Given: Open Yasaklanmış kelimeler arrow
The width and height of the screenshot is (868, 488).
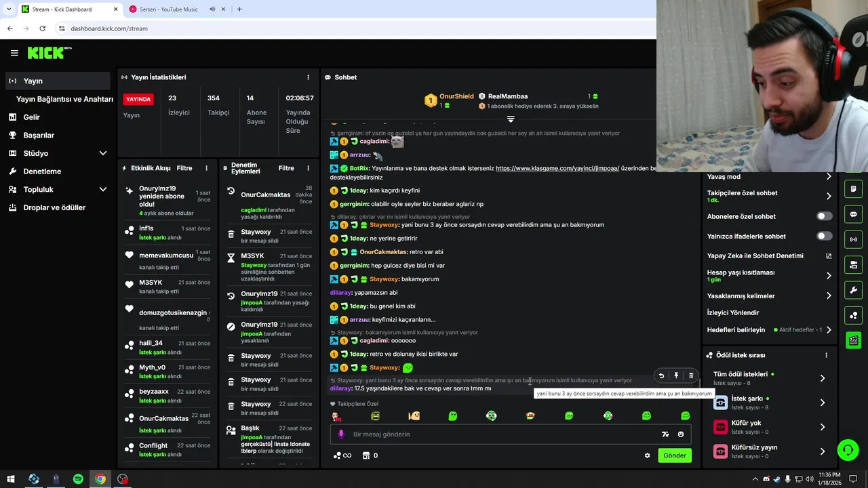Looking at the screenshot, I should point(829,296).
